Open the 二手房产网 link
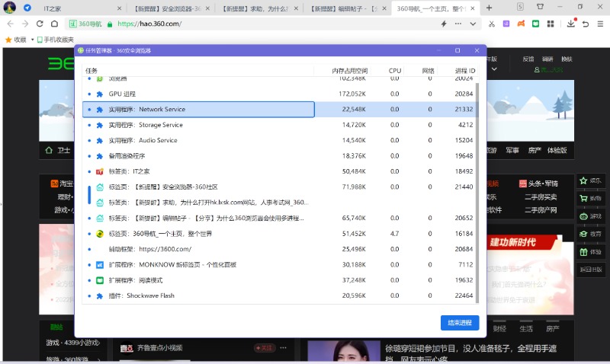Image resolution: width=610 pixels, height=364 pixels. coord(541,210)
